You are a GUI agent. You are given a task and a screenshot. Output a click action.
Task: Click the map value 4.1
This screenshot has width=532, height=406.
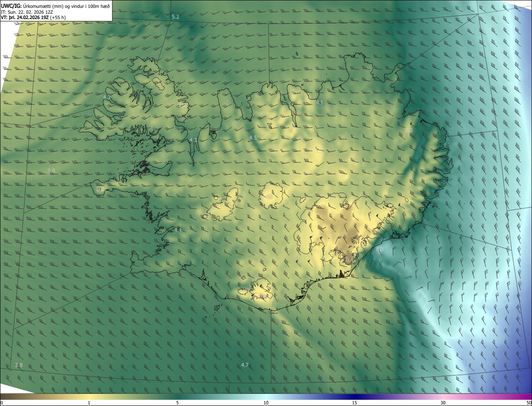(319, 102)
